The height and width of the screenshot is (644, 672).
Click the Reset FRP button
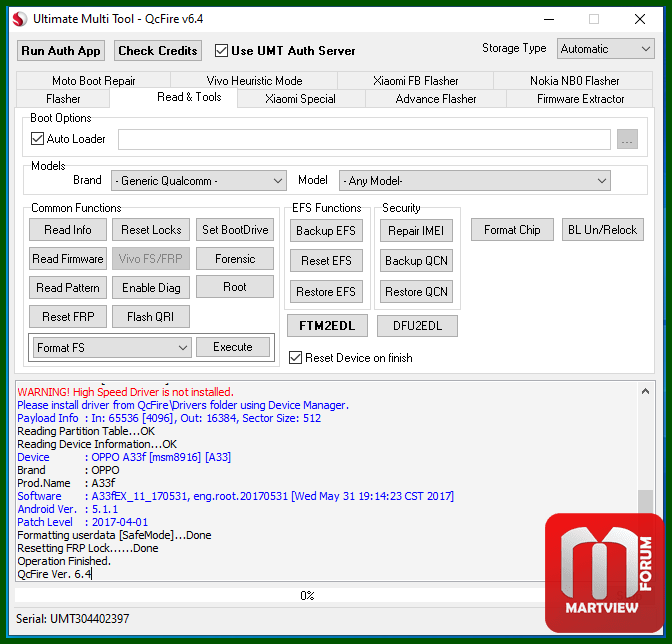pos(68,317)
